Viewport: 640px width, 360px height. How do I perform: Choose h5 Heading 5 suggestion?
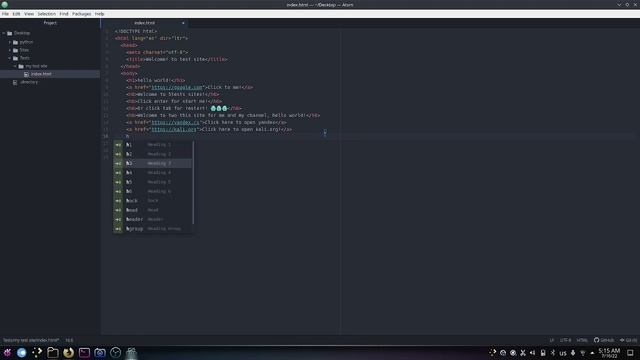coord(153,182)
